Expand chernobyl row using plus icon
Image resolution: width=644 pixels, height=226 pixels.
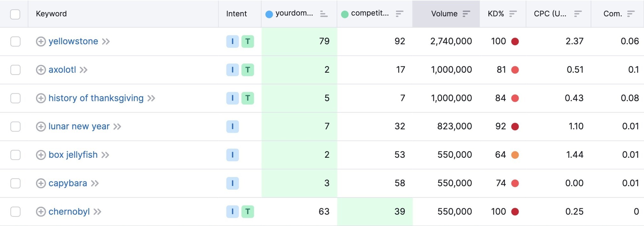pos(41,212)
